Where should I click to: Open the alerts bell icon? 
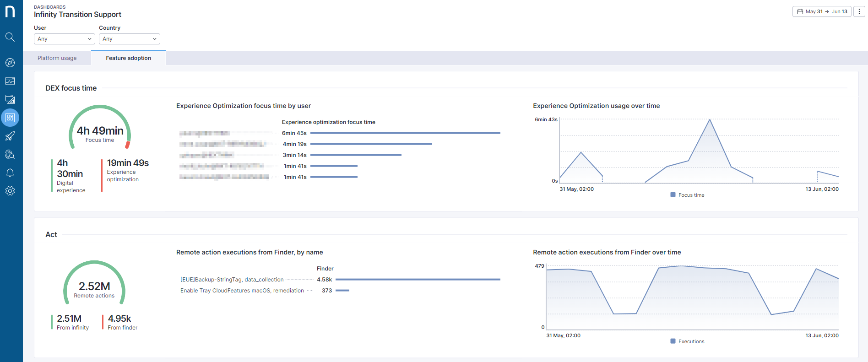coord(10,173)
